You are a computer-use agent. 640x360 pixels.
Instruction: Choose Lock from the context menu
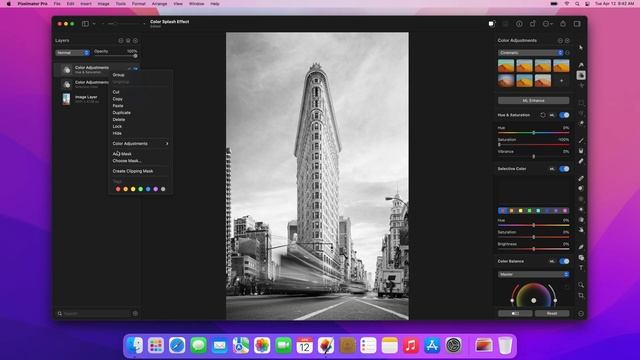[x=117, y=127]
